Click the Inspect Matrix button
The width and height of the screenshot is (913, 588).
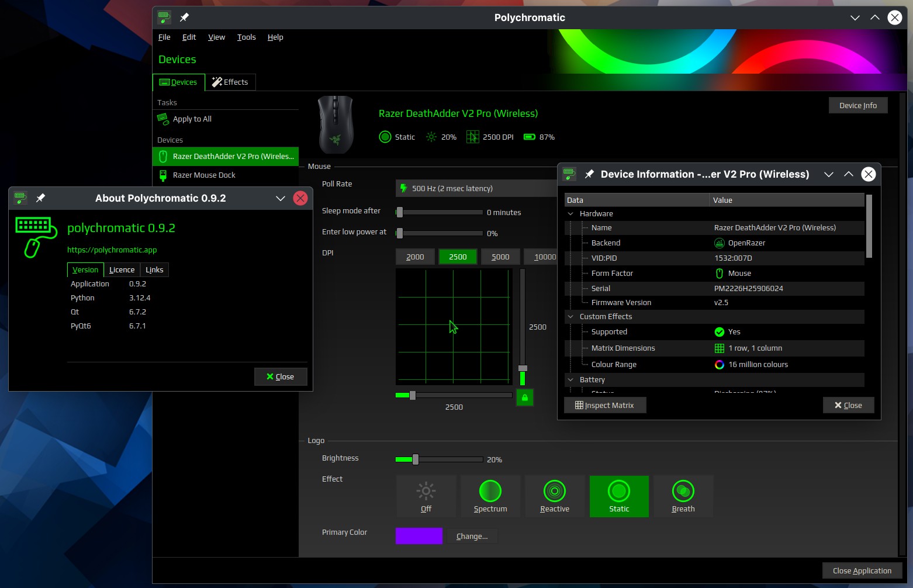click(x=605, y=405)
